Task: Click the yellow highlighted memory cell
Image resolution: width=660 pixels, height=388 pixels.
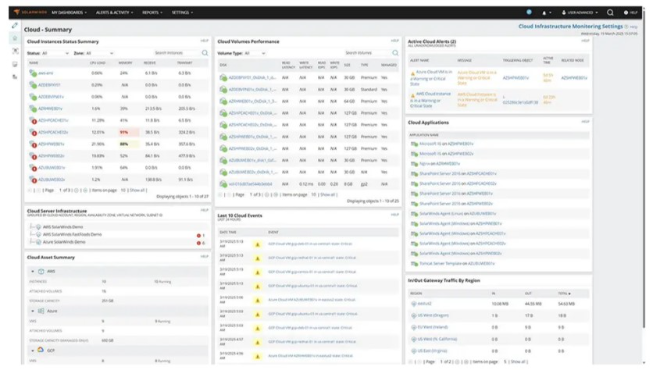Action: [129, 144]
